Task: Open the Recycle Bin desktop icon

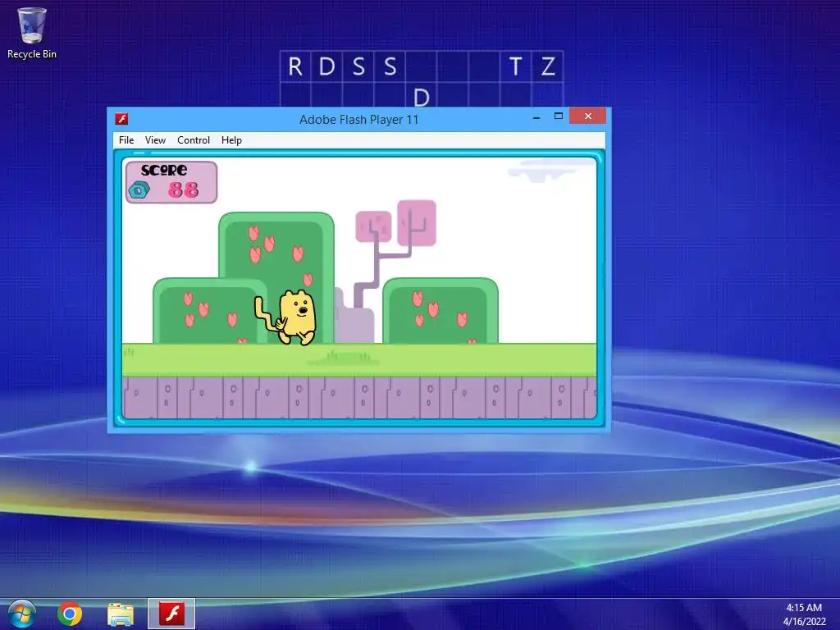Action: pyautogui.click(x=32, y=33)
